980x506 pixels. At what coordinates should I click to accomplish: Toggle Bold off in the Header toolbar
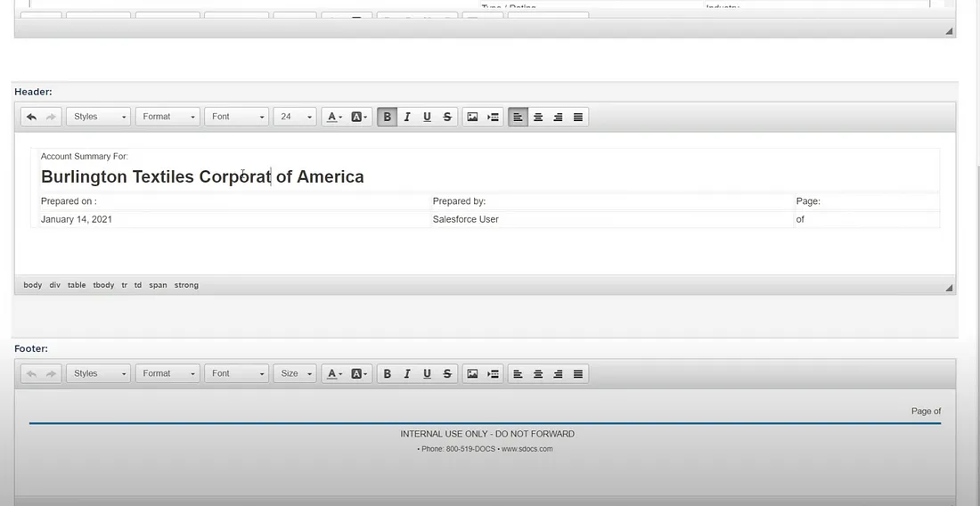(x=387, y=117)
